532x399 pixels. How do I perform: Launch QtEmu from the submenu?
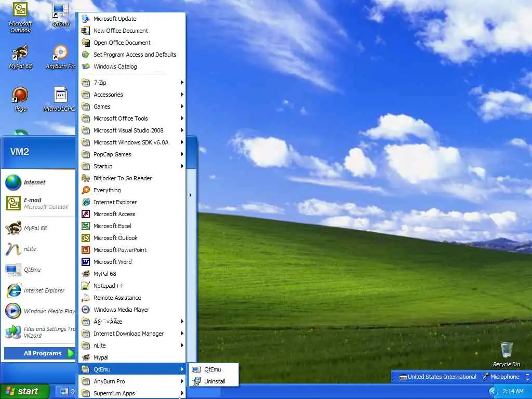(x=212, y=369)
